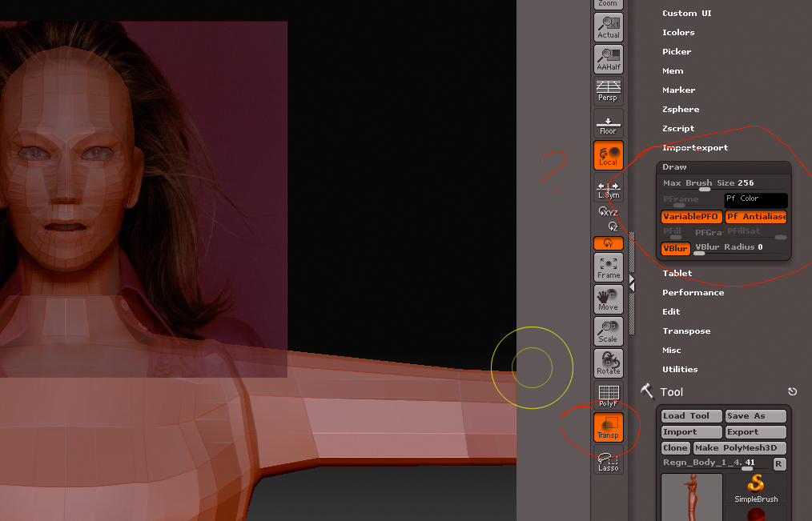Viewport: 812px width, 521px height.
Task: Select the Move view icon
Action: click(609, 299)
